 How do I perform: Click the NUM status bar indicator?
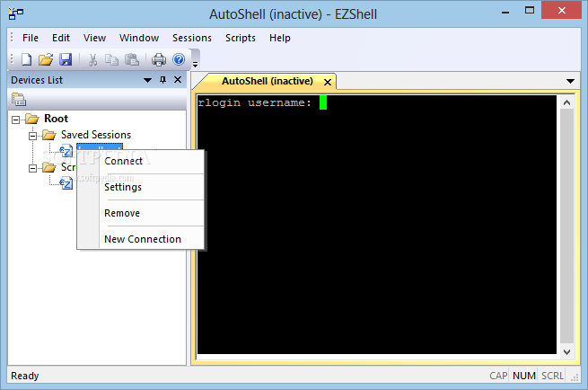point(524,376)
